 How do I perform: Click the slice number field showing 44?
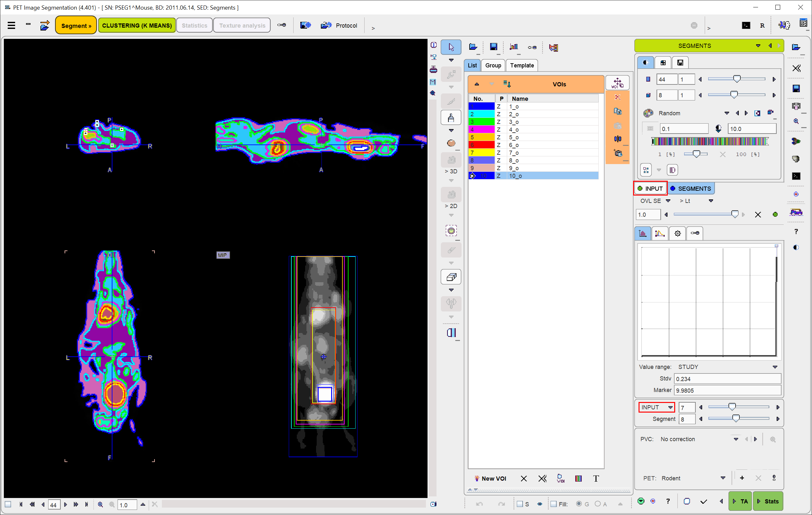coord(54,504)
